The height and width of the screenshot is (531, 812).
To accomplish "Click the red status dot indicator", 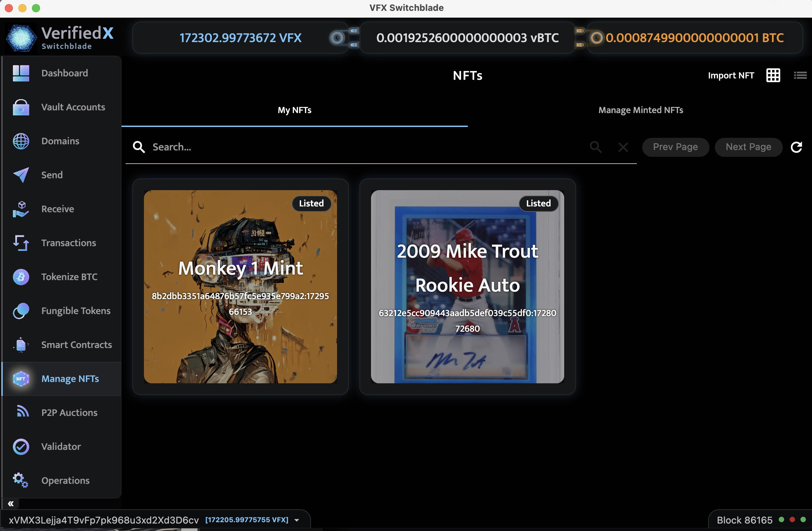I will pos(792,519).
